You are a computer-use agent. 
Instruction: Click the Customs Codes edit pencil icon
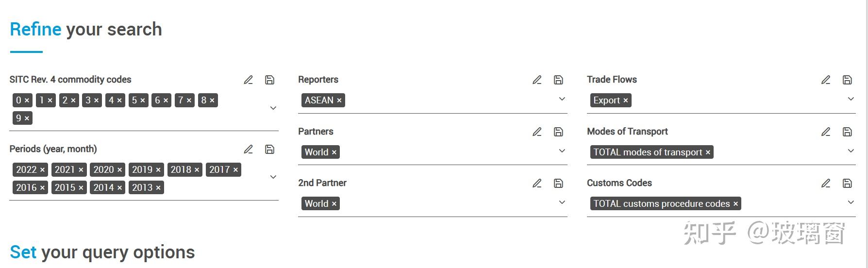click(x=826, y=184)
